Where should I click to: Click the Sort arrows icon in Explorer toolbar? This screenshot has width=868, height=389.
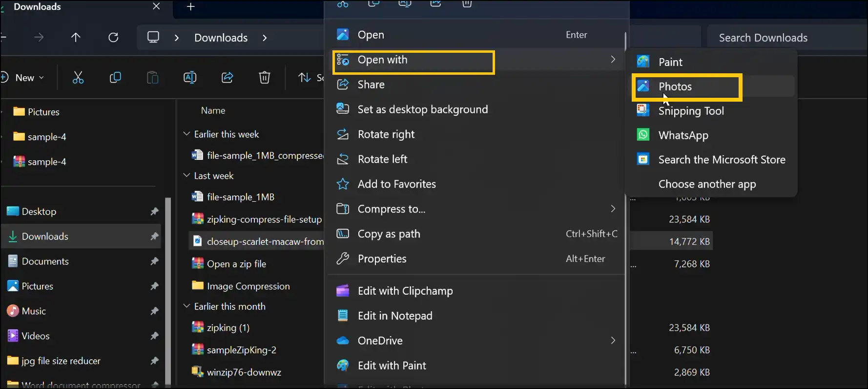pos(305,78)
